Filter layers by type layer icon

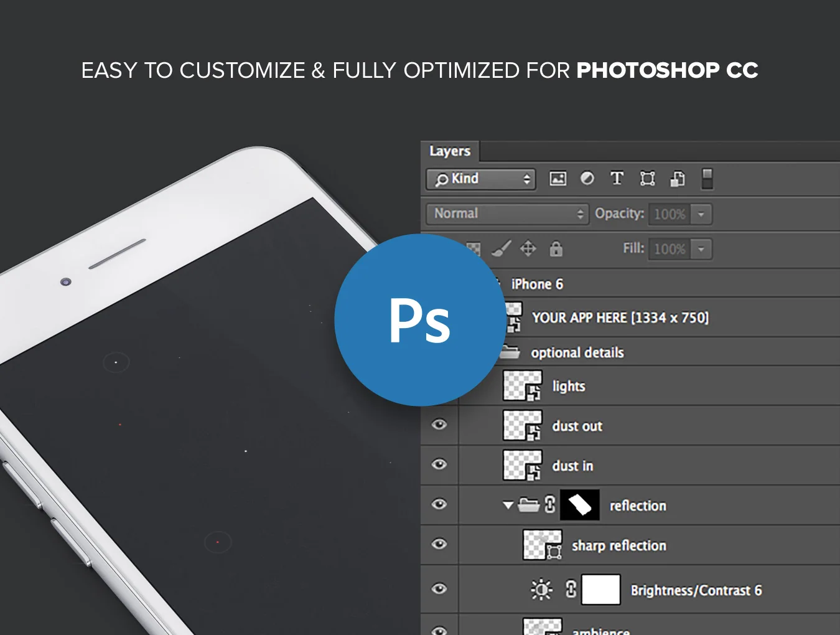pyautogui.click(x=617, y=179)
